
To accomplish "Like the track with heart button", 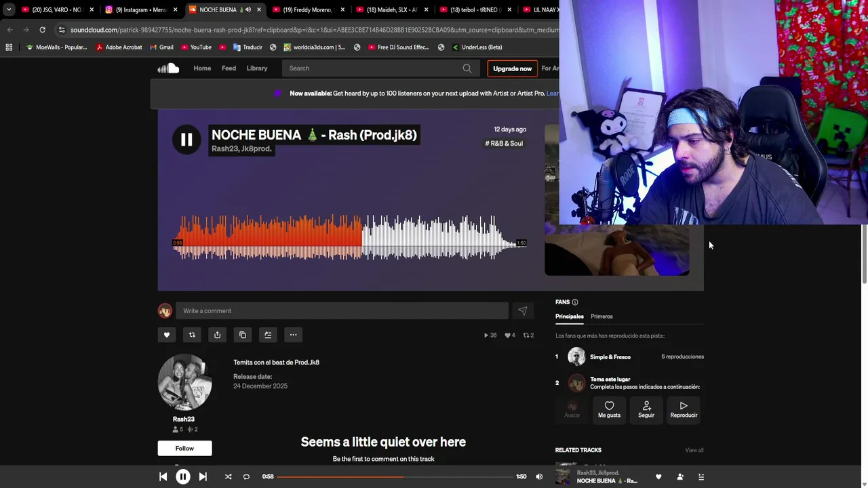I will (167, 335).
